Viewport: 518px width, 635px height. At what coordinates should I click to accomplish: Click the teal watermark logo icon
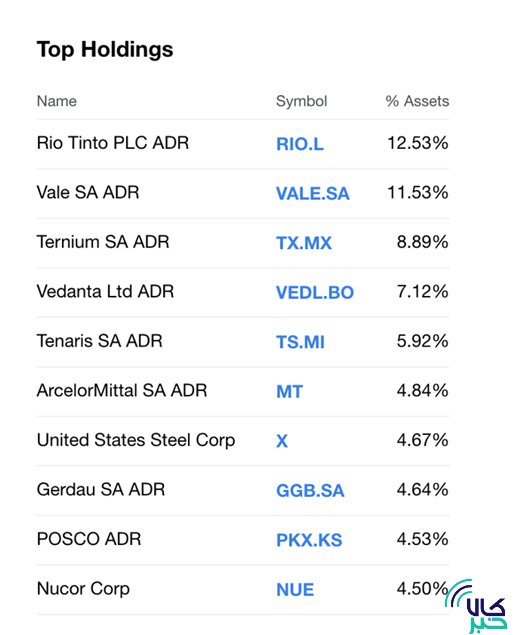(475, 606)
